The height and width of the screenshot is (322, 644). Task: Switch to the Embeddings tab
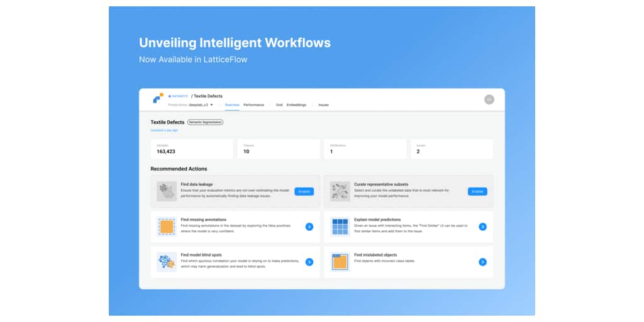[x=296, y=105]
